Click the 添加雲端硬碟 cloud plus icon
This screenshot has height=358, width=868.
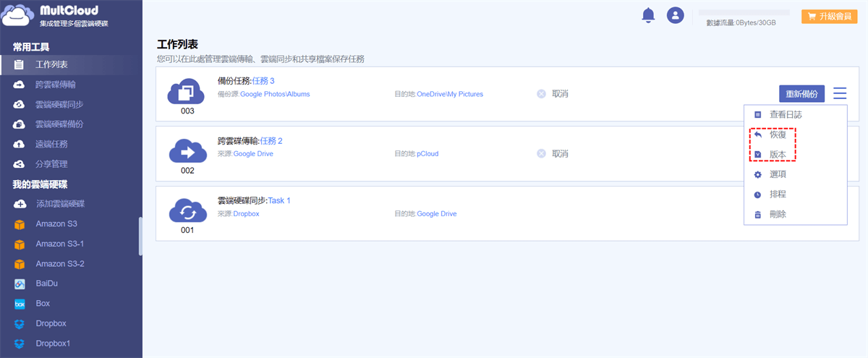pos(20,204)
